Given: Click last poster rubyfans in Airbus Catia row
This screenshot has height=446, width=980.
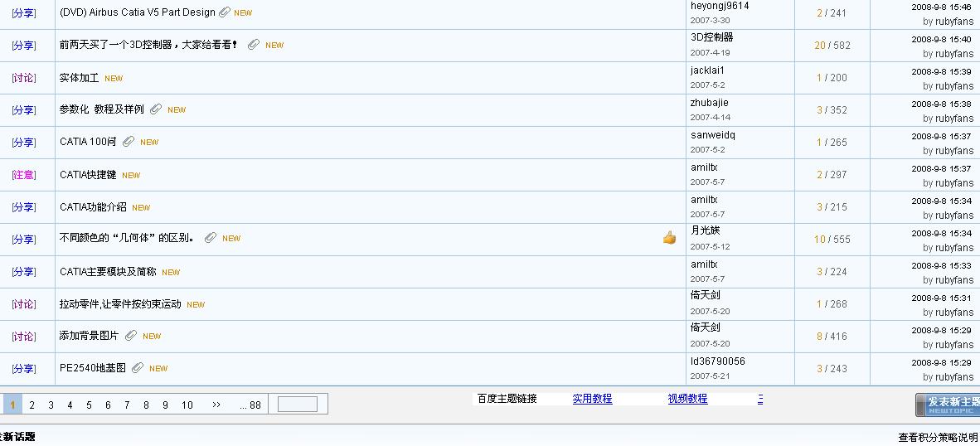Looking at the screenshot, I should click(954, 22).
